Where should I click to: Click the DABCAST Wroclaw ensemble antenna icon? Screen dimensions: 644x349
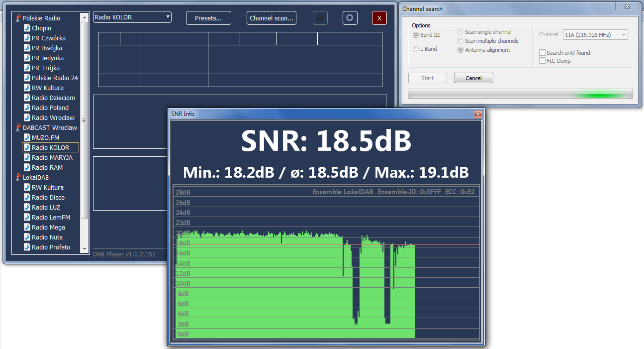[18, 127]
